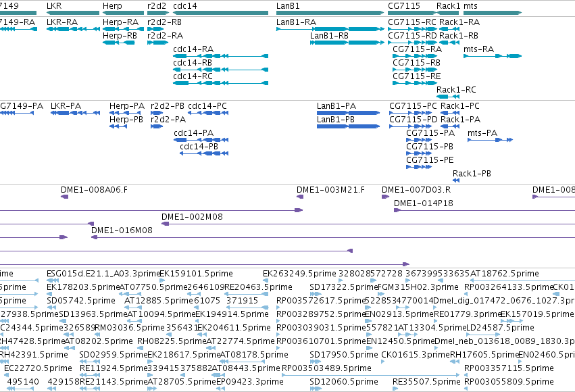Select the mts-RA transcript

tap(493, 56)
